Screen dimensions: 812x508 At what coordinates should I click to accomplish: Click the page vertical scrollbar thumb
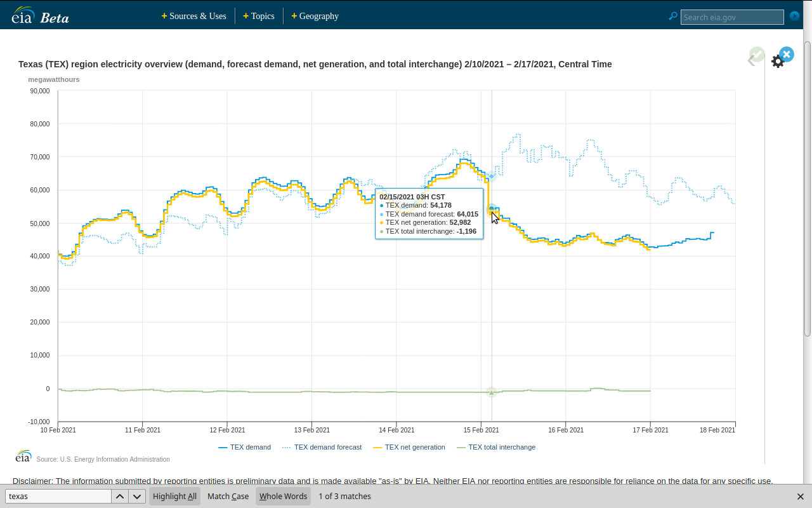coord(808,189)
